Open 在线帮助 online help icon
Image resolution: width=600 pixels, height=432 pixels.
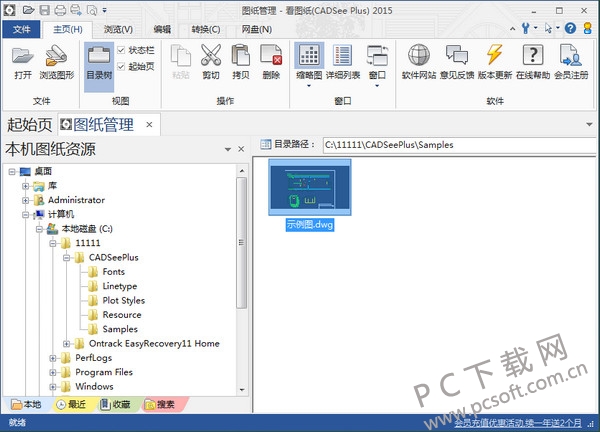point(533,61)
